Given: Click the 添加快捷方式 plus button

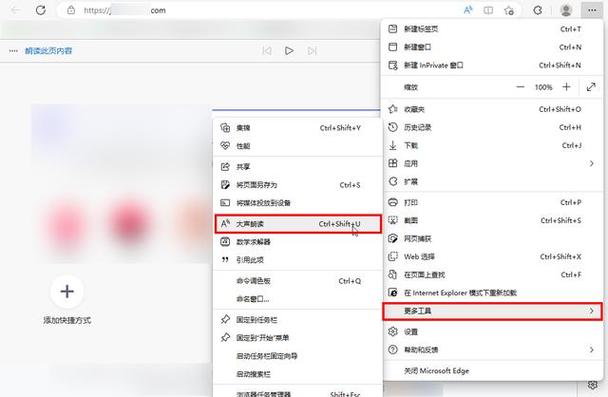Looking at the screenshot, I should [67, 292].
